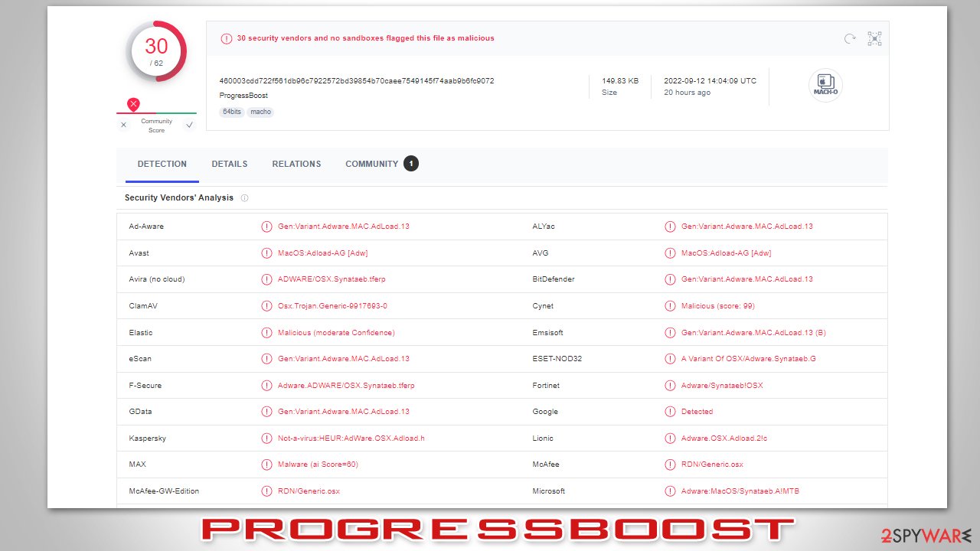This screenshot has height=551, width=980.
Task: Click the Cynet Malicious score 99 result
Action: [718, 306]
